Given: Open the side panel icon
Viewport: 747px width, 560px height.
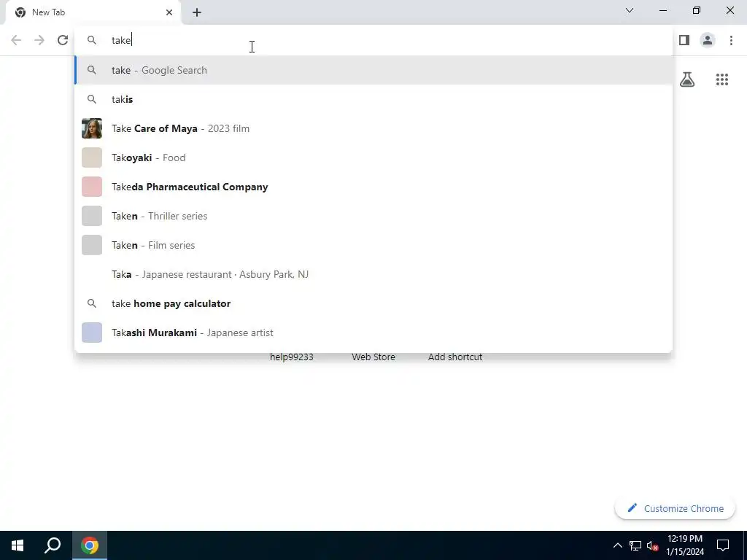Looking at the screenshot, I should 684,40.
